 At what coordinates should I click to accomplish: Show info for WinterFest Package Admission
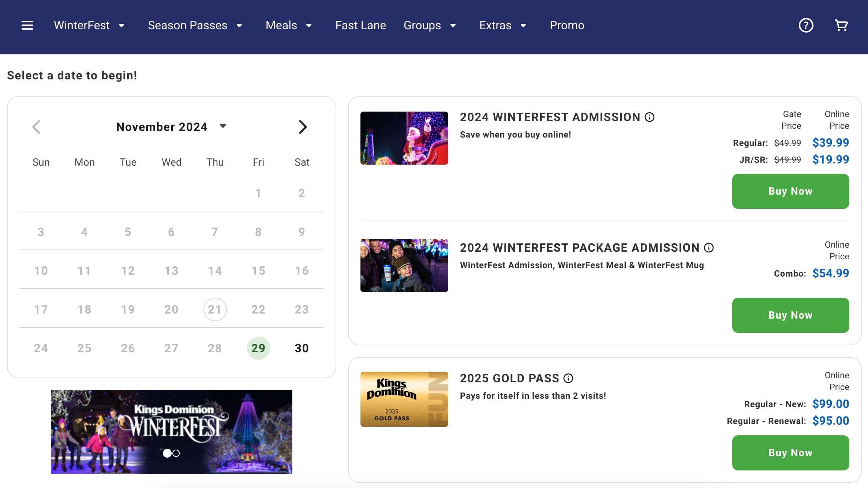709,248
